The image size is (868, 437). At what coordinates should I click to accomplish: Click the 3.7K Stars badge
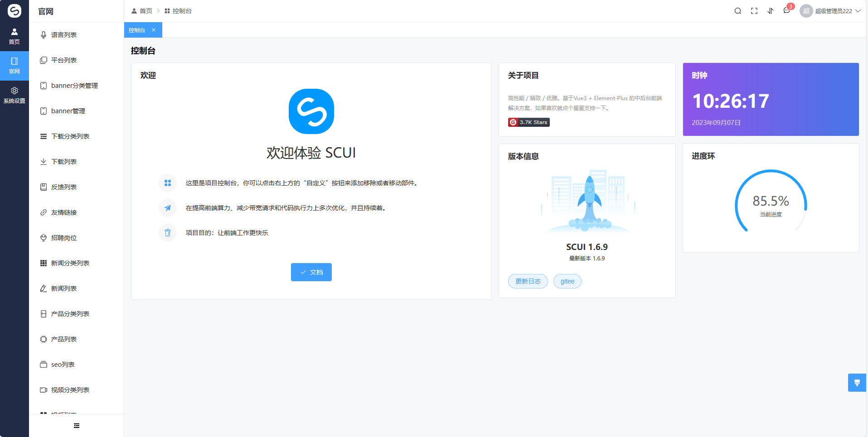[529, 122]
